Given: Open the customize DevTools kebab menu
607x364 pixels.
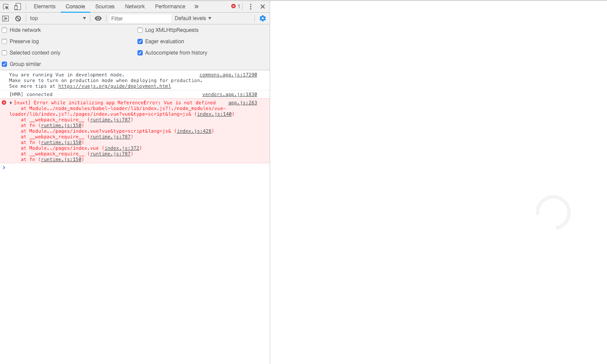Looking at the screenshot, I should click(x=250, y=6).
